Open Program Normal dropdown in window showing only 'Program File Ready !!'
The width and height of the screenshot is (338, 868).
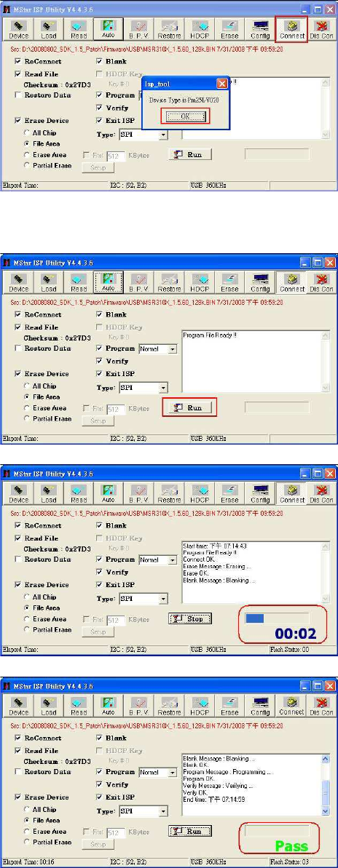coord(173,349)
